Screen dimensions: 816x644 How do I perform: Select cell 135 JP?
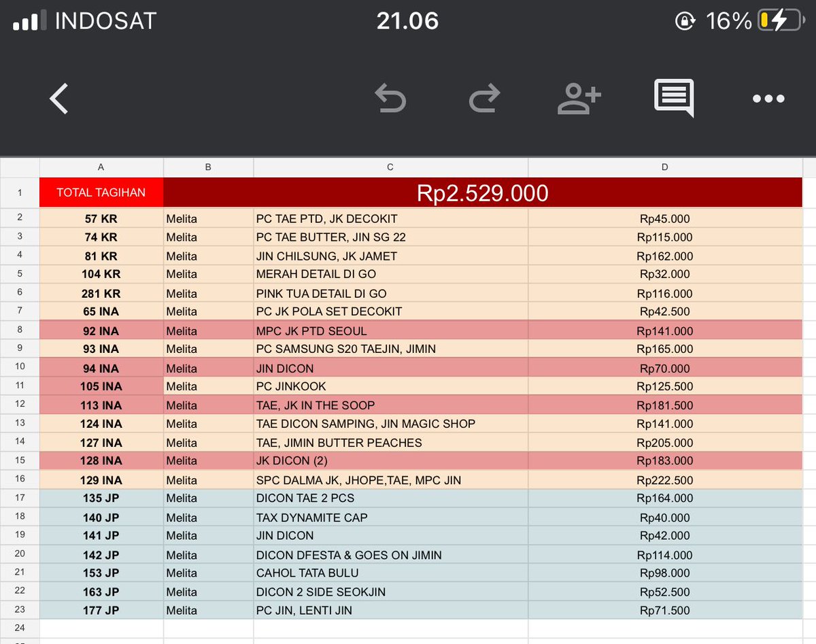click(x=101, y=498)
